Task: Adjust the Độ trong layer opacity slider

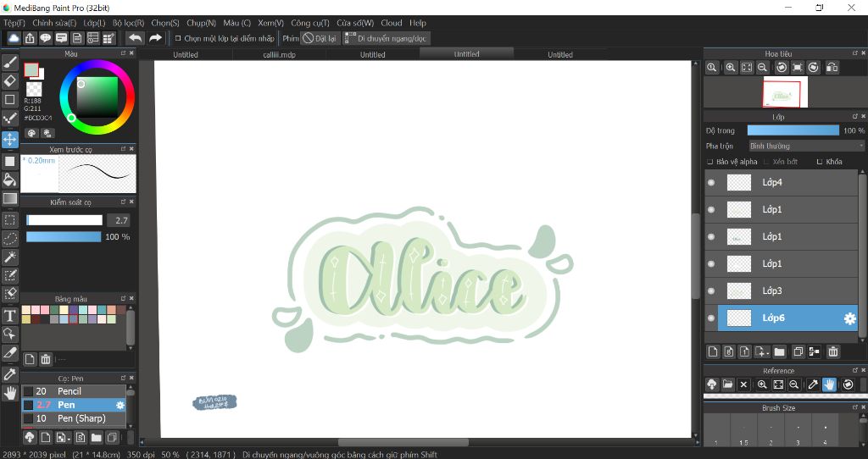Action: click(793, 130)
